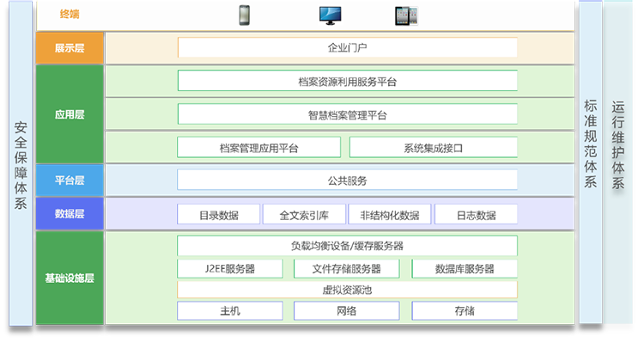Click the green 应用层 layer block
The width and height of the screenshot is (644, 343).
click(x=70, y=114)
